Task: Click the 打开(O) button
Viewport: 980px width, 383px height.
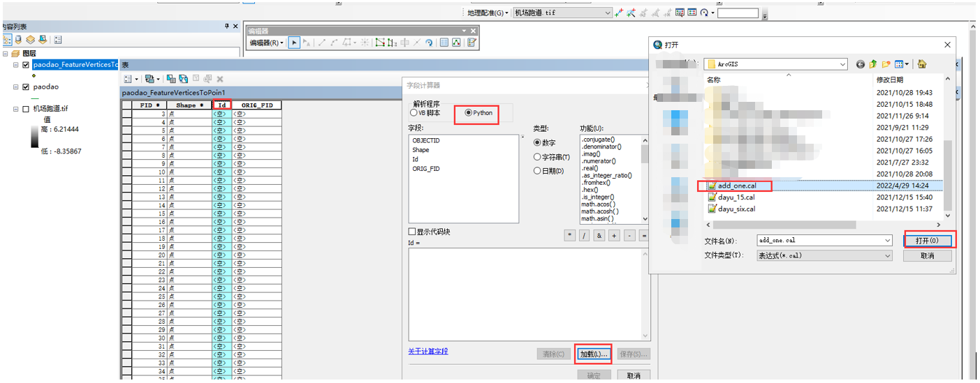Action: tap(928, 240)
